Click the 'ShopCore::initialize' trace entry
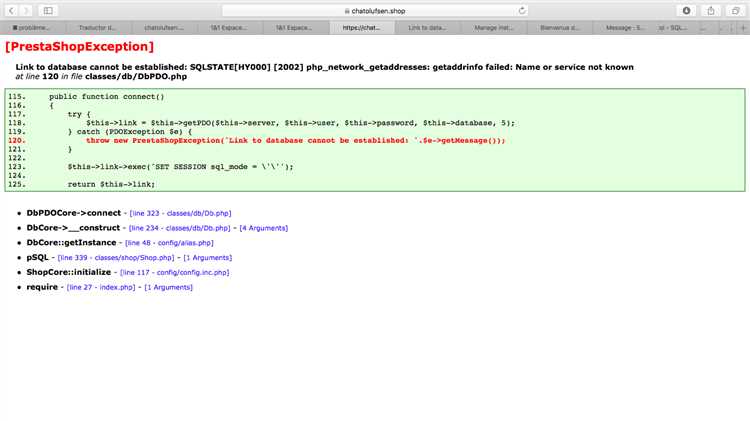This screenshot has width=750, height=421. [68, 273]
